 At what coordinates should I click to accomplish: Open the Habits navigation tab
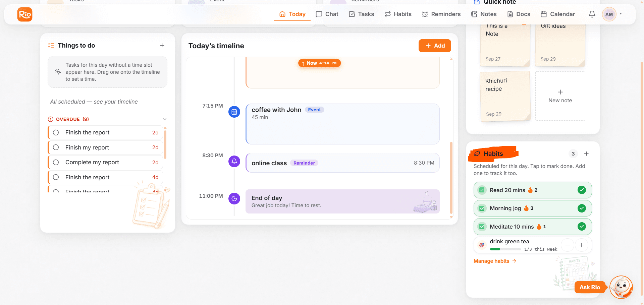[x=398, y=14]
